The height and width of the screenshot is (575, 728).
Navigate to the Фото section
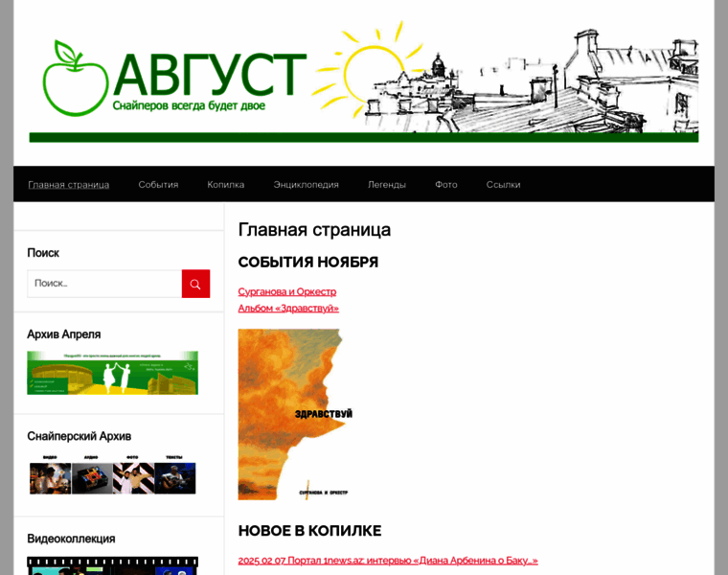pyautogui.click(x=446, y=184)
